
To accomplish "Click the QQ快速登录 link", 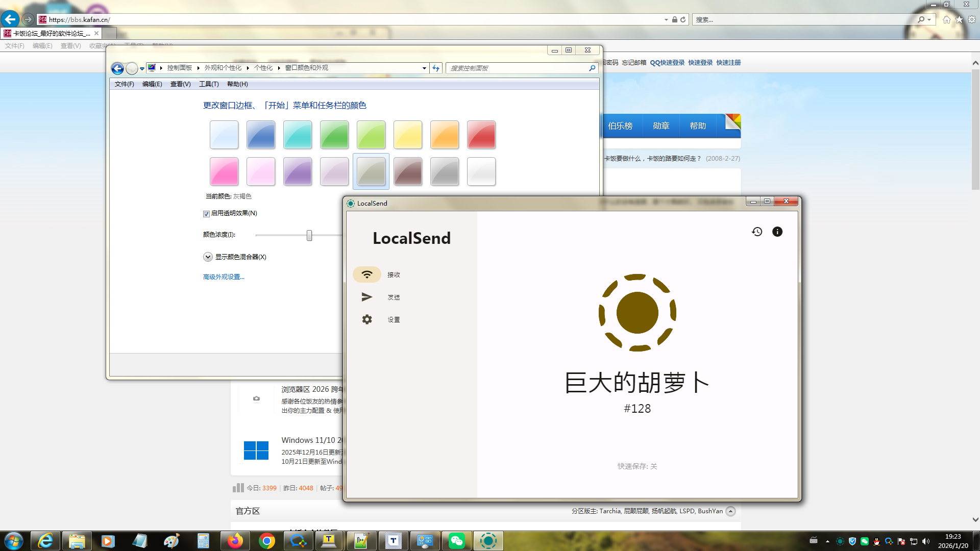I will click(667, 63).
